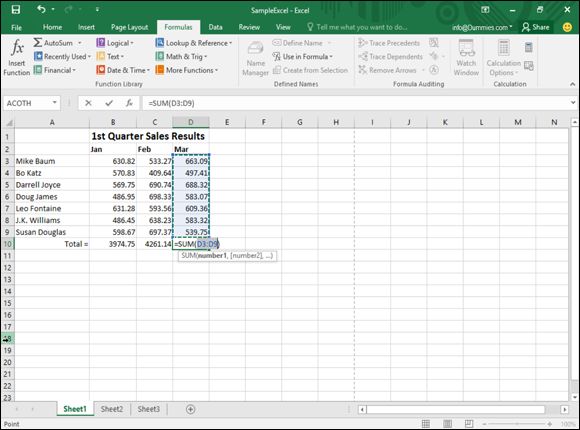The image size is (580, 430).
Task: Open the Sheet2 worksheet tab
Action: coord(112,409)
